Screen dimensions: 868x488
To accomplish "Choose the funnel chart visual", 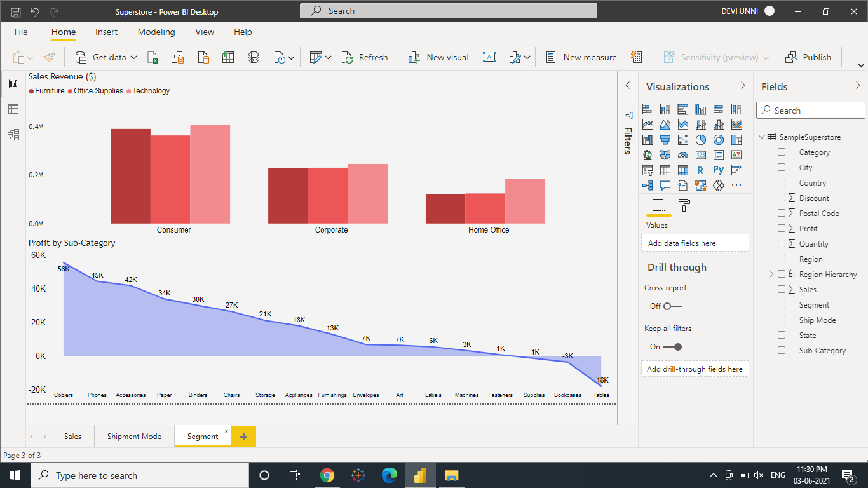I will (665, 139).
